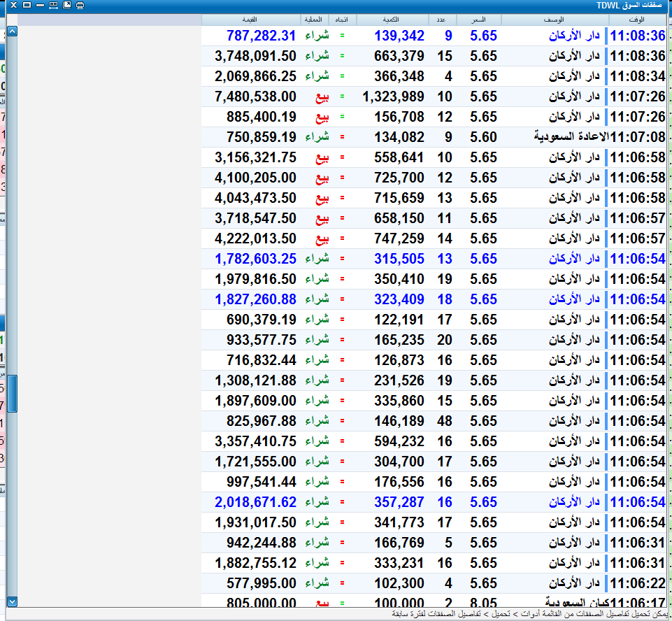
Task: Sort by الوصف column header
Action: 554,20
